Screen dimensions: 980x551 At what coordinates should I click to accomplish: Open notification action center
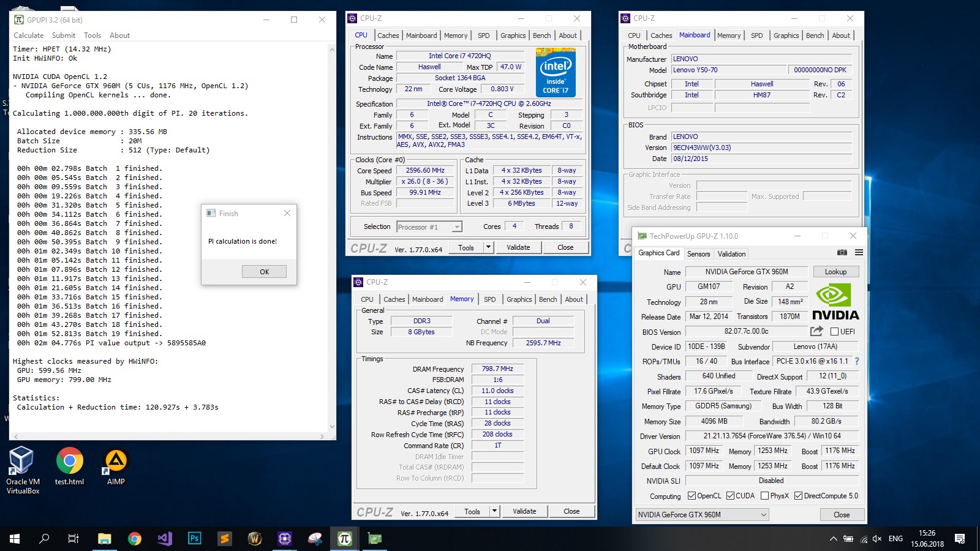click(x=960, y=539)
